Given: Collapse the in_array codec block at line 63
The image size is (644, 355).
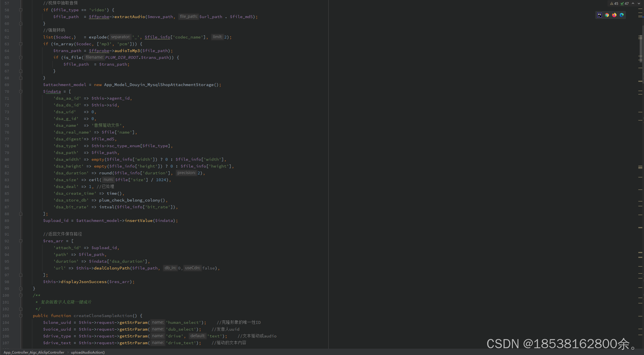Looking at the screenshot, I should [x=21, y=44].
